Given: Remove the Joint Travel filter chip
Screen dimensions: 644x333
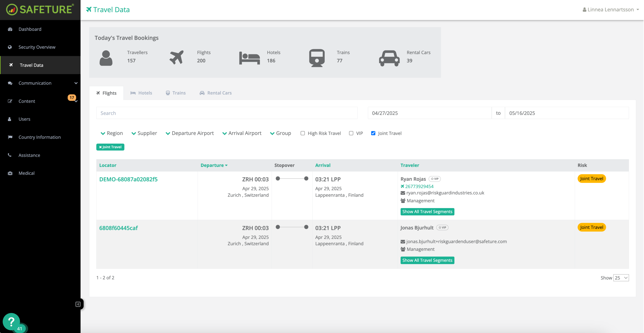Looking at the screenshot, I should coord(110,147).
